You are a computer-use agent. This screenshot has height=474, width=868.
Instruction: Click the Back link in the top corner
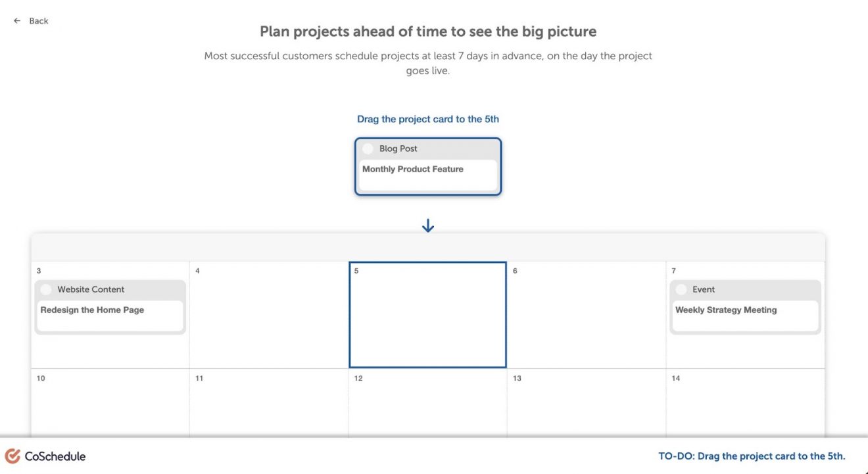(37, 20)
